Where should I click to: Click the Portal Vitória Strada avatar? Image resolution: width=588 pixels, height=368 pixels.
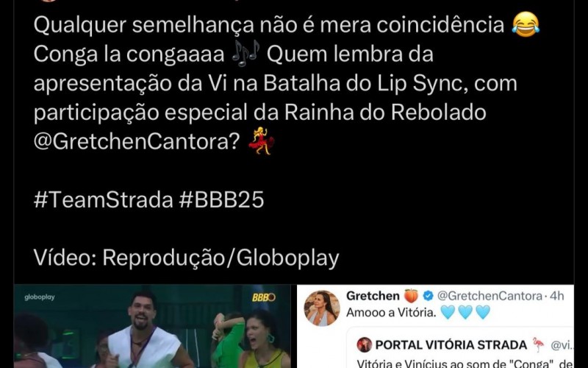tap(364, 344)
